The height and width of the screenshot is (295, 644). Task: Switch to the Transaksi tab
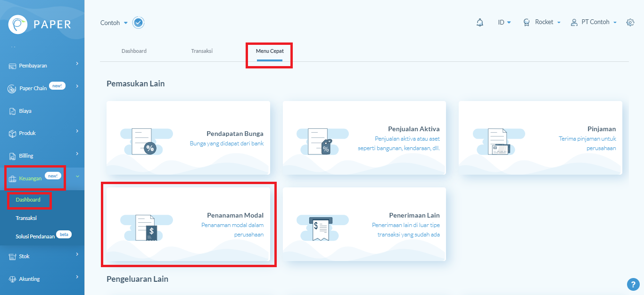(x=202, y=51)
